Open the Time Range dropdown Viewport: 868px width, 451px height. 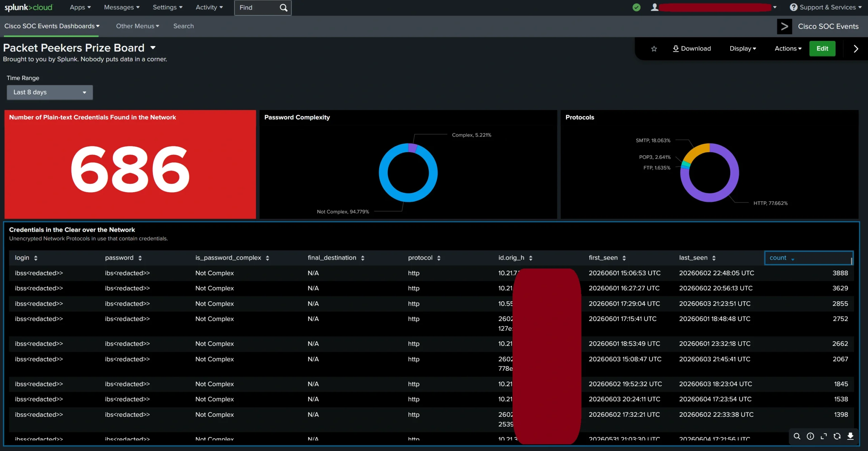tap(50, 93)
